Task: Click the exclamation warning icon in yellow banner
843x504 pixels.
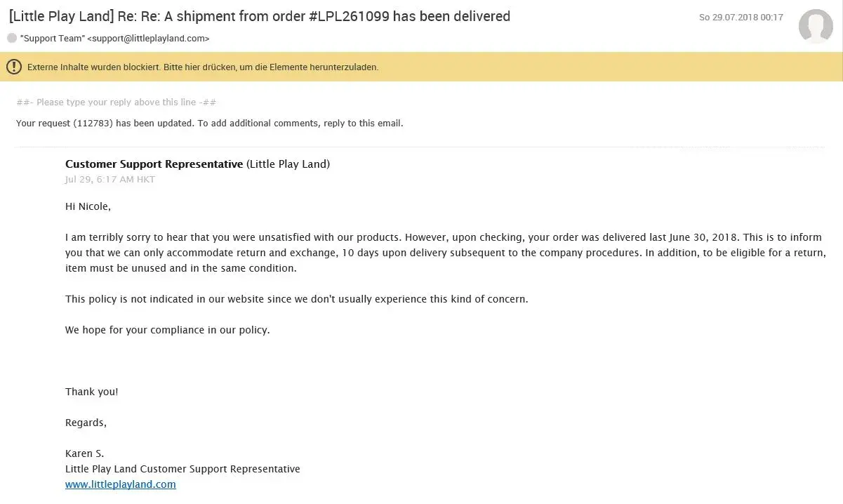Action: click(x=13, y=67)
